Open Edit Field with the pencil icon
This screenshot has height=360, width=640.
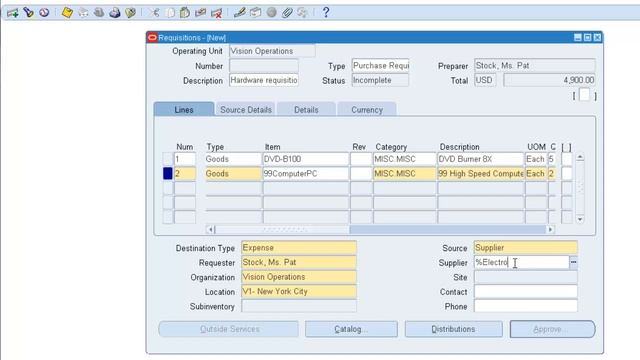[x=240, y=13]
